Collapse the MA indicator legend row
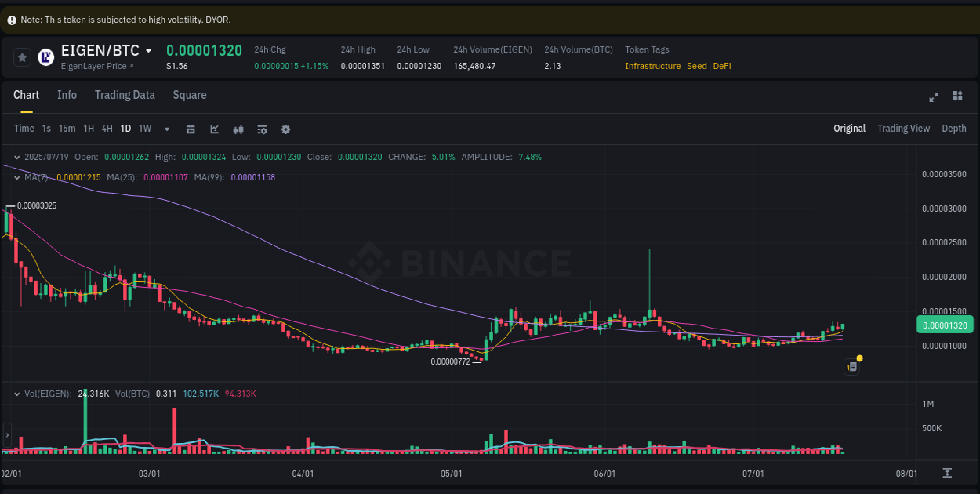 click(16, 177)
